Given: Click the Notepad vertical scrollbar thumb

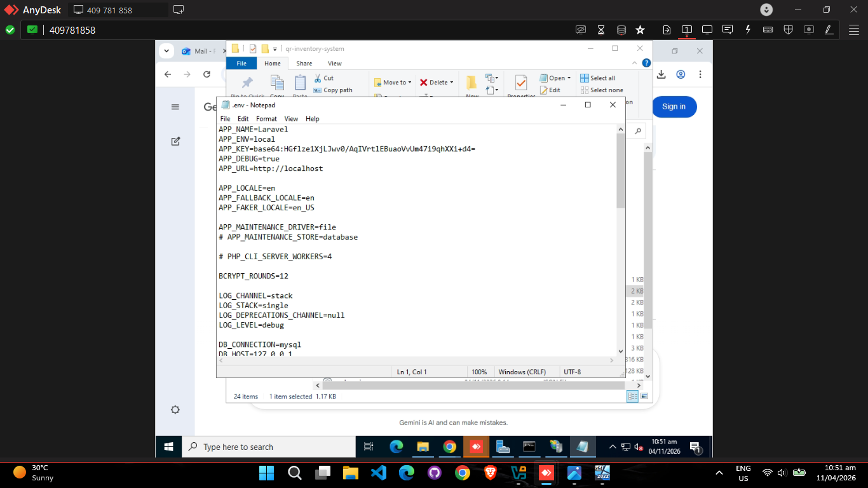Looking at the screenshot, I should [621, 170].
